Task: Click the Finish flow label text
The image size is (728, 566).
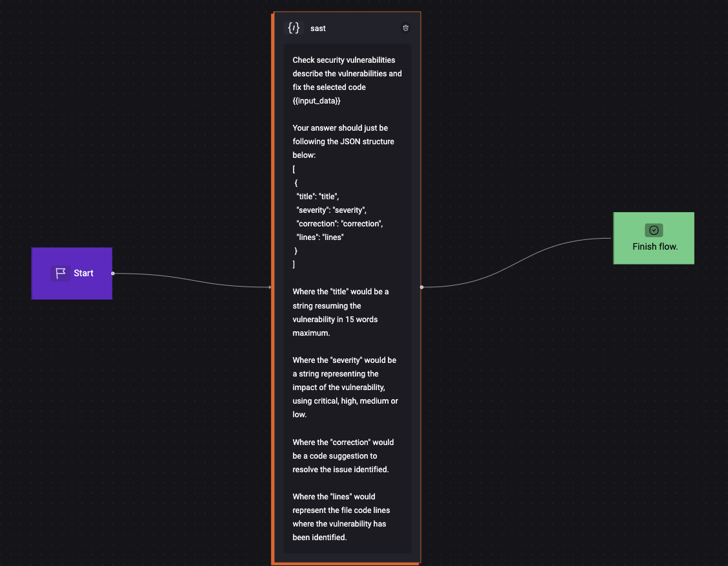Action: click(x=655, y=246)
